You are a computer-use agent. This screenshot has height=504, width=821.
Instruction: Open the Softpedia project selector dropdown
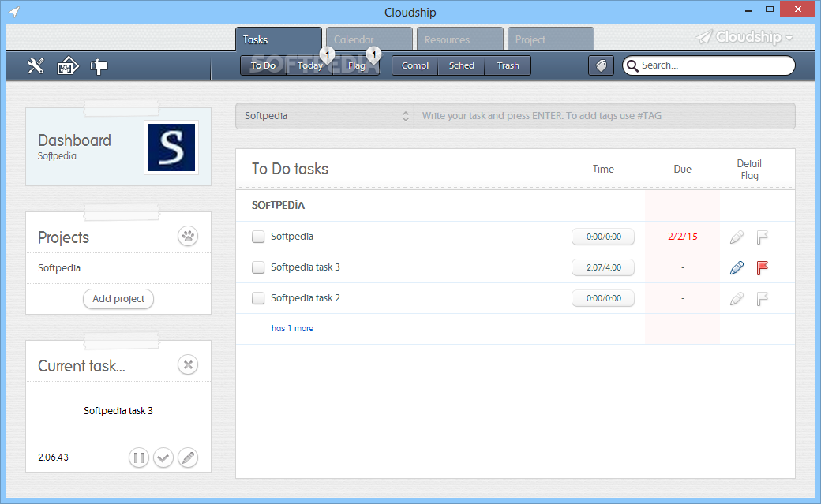[324, 116]
